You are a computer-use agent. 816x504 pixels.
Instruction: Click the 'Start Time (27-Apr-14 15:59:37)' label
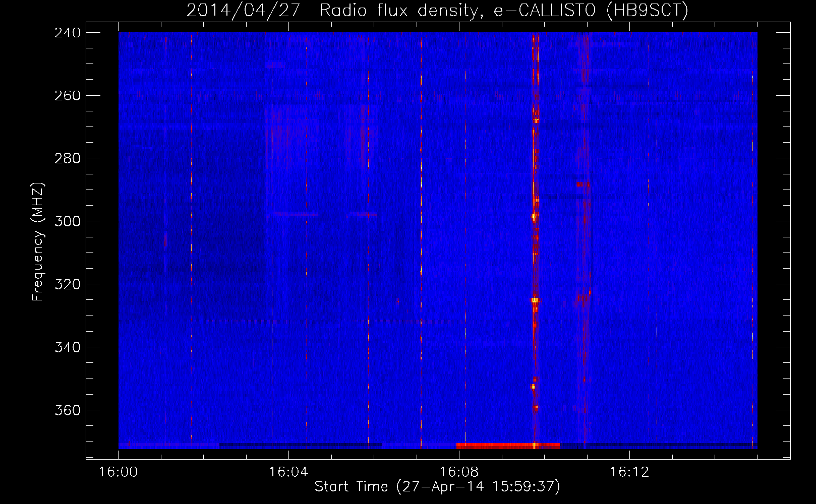click(437, 487)
